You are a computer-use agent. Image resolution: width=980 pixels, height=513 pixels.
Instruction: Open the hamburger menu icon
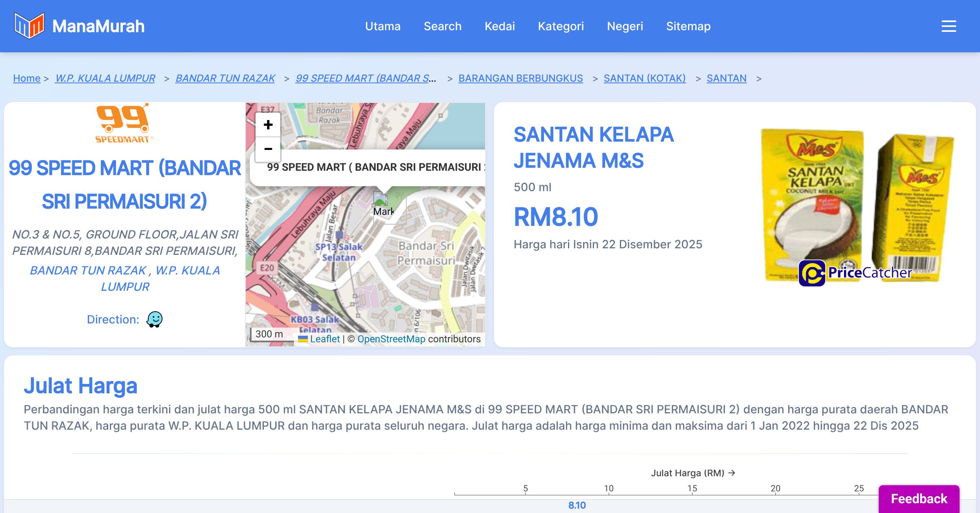click(949, 26)
